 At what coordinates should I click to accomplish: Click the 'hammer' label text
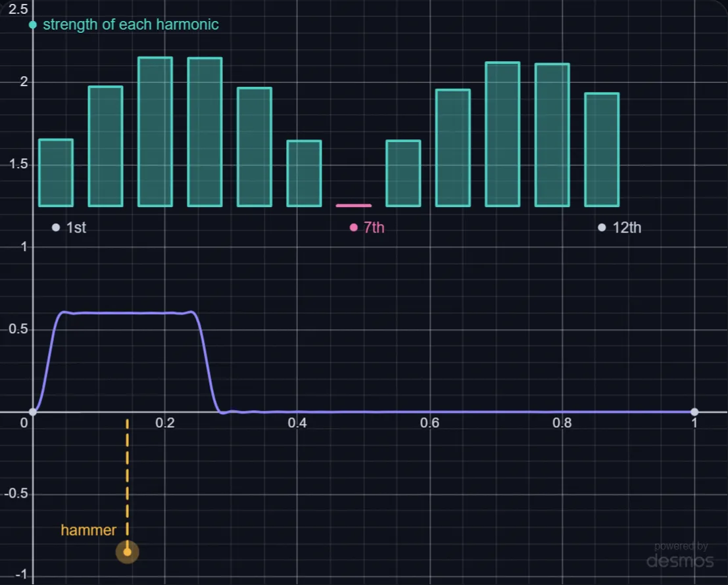[88, 530]
